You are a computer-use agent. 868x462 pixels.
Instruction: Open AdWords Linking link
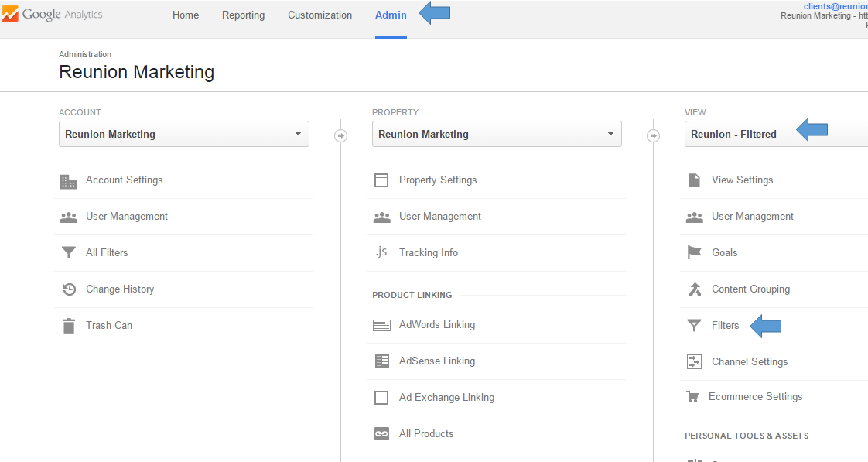coord(437,324)
